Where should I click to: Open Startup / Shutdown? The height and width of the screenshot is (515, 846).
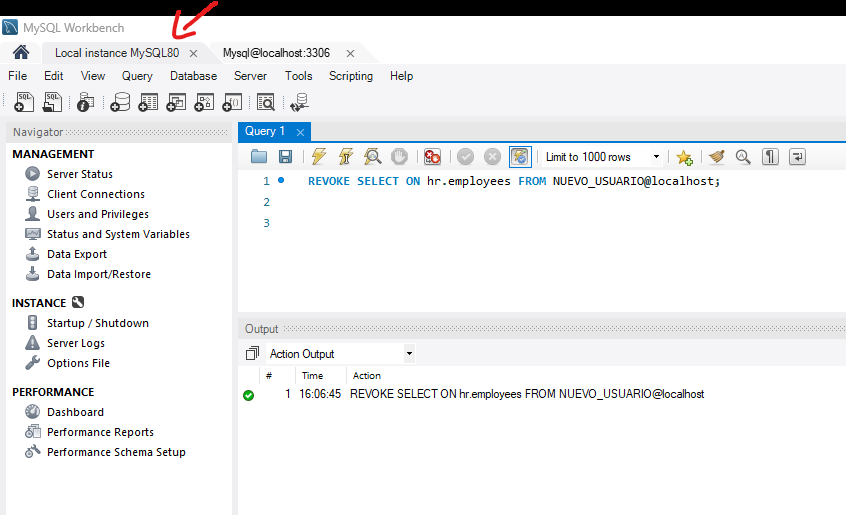pyautogui.click(x=98, y=322)
